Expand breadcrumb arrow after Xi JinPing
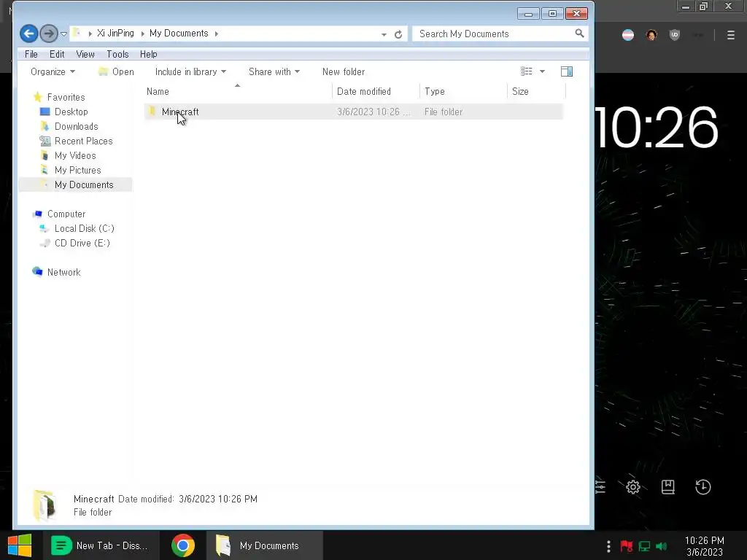This screenshot has height=560, width=747. (142, 34)
